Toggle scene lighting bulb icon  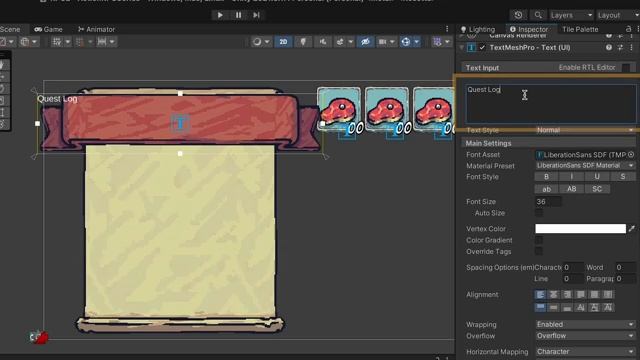point(303,42)
